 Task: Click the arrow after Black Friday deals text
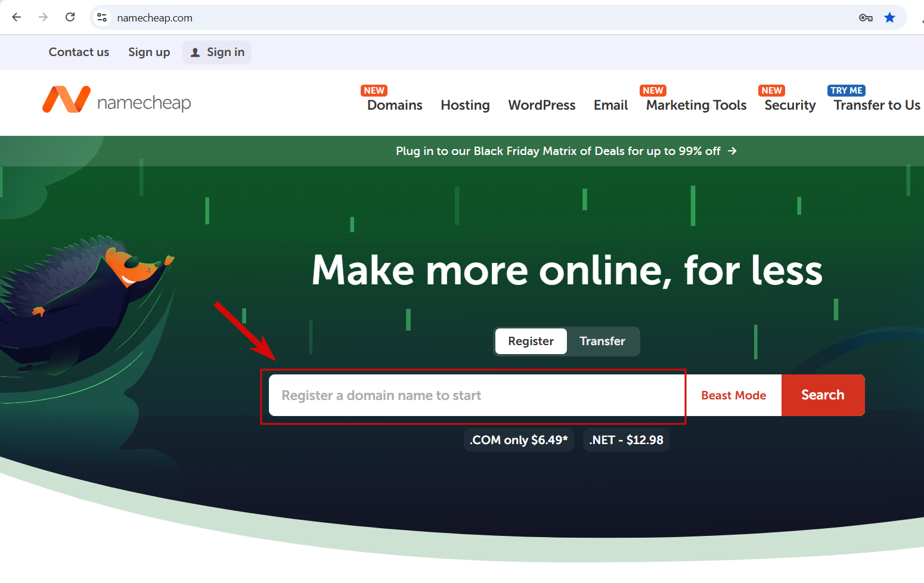[732, 151]
